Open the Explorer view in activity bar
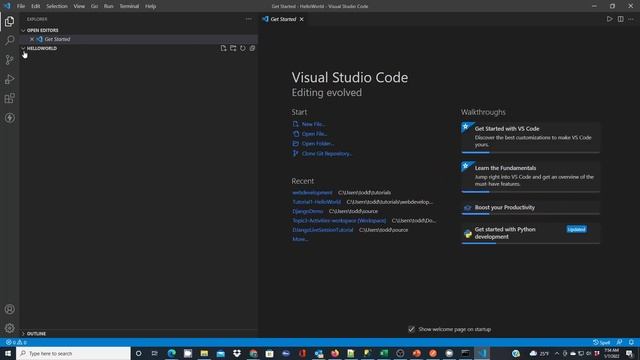The width and height of the screenshot is (640, 360). [9, 21]
